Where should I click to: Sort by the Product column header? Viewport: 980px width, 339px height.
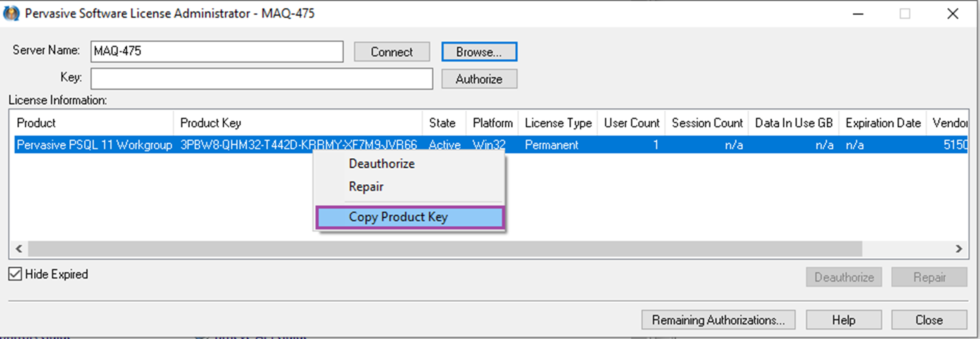point(93,123)
